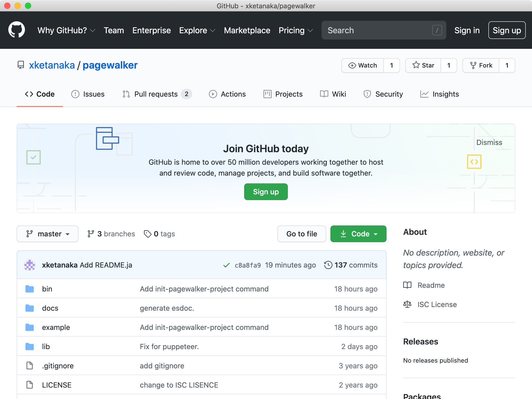Image resolution: width=532 pixels, height=399 pixels.
Task: Switch to the Pull requests tab
Action: [x=156, y=94]
